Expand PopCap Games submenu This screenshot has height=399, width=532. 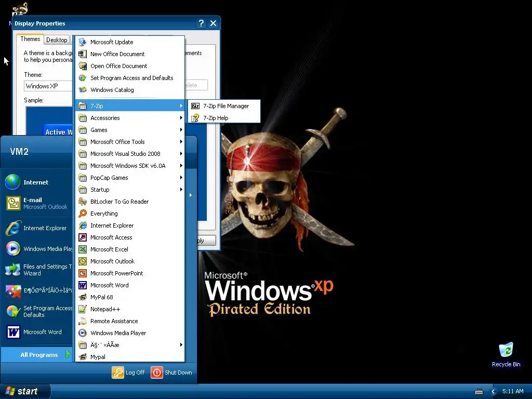130,178
